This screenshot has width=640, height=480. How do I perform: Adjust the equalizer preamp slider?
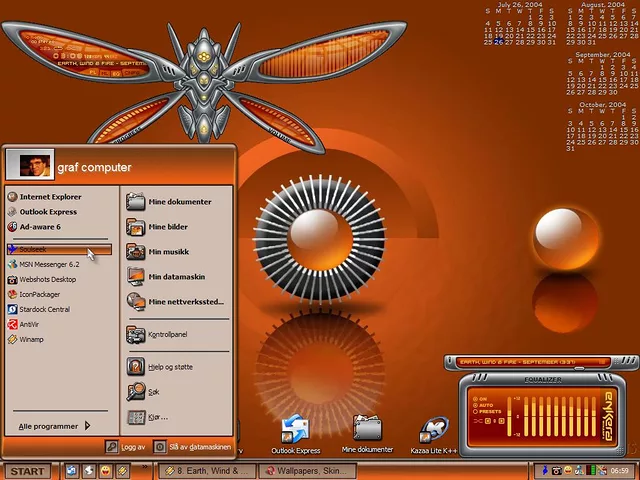509,416
